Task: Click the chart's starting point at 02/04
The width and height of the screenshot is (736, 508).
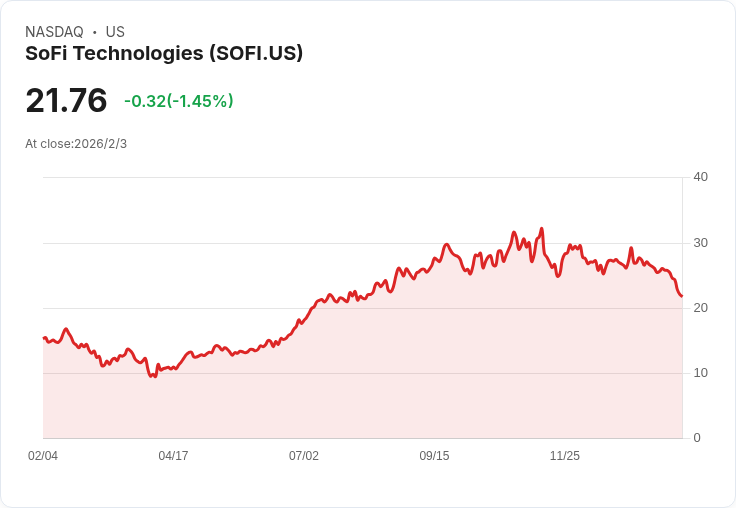Action: point(44,338)
